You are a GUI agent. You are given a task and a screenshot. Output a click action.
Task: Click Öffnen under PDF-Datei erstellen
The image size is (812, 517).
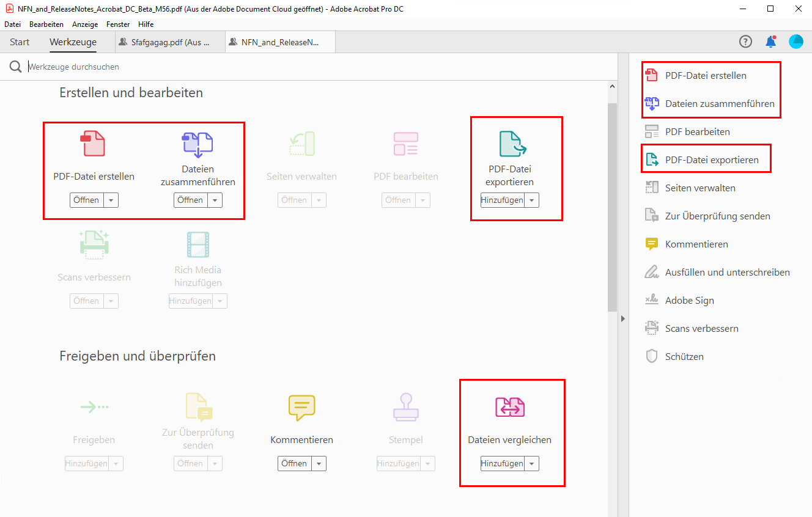click(x=86, y=200)
